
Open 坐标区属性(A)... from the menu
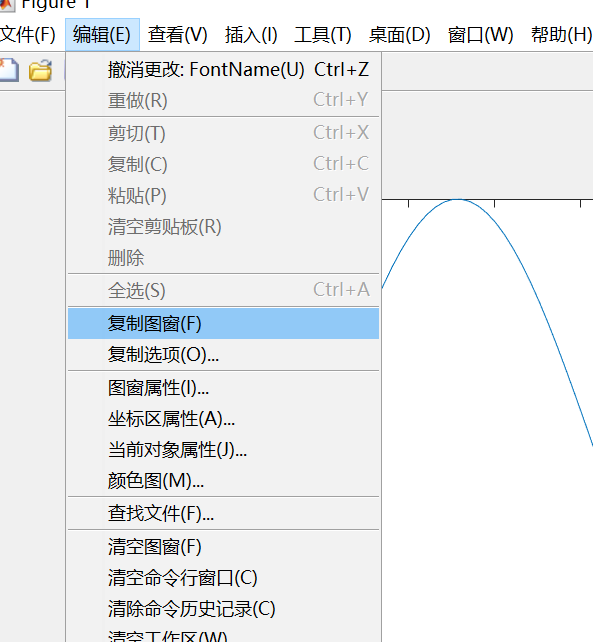(223, 419)
